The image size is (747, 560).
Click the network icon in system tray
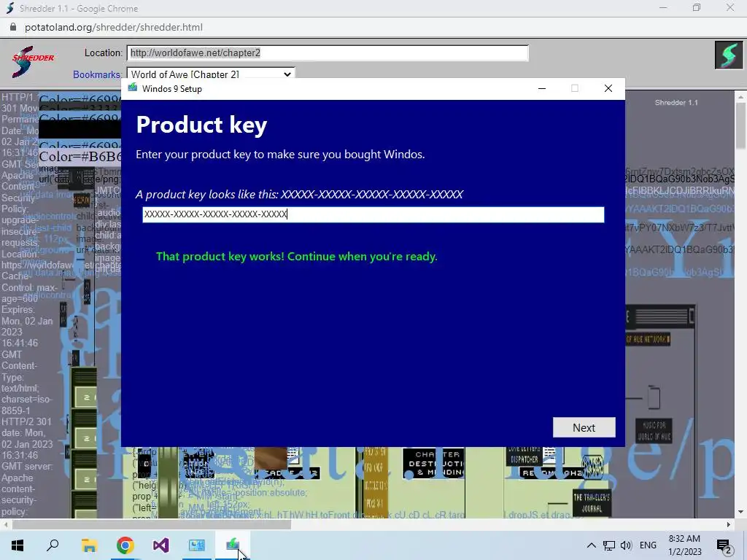pos(608,545)
